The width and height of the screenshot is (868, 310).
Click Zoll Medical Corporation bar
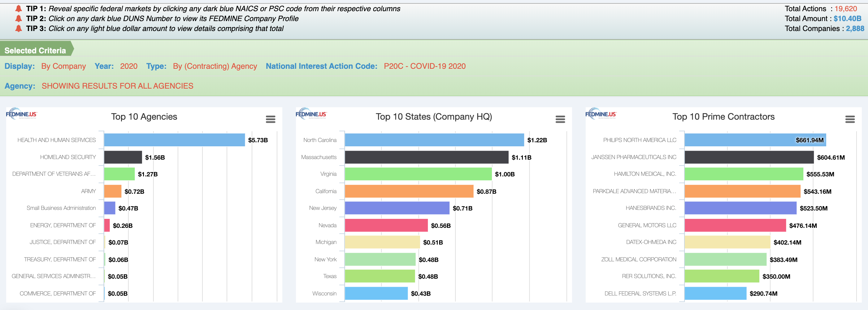[x=726, y=259]
